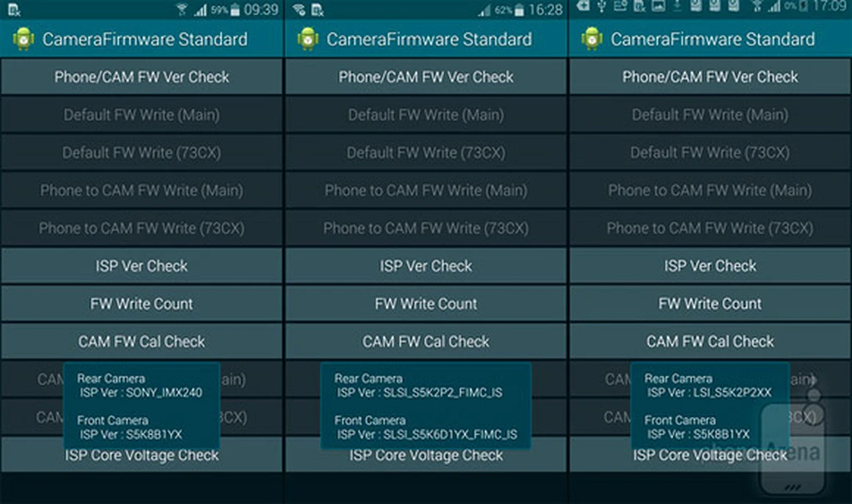Tap the signal bars on the 09:39 screen

pyautogui.click(x=201, y=10)
